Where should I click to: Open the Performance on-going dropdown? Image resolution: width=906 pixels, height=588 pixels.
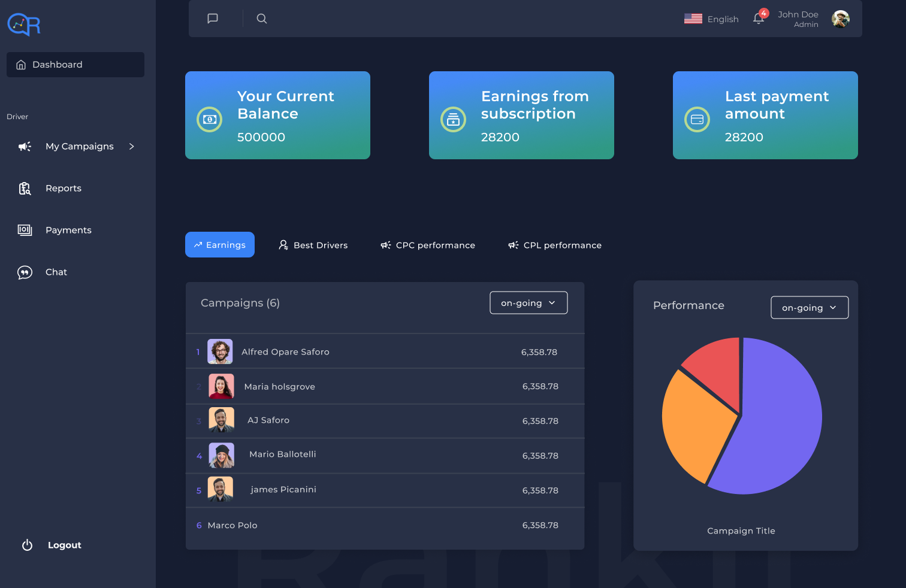[809, 308]
